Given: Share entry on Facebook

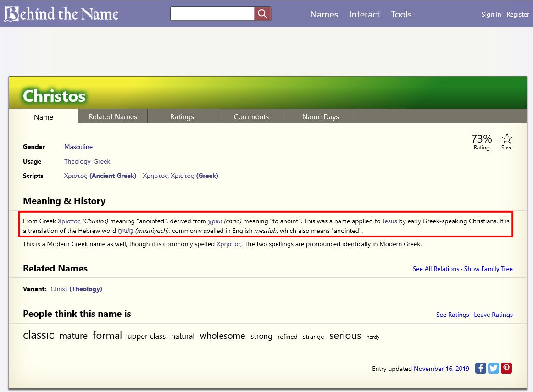Looking at the screenshot, I should 480,368.
